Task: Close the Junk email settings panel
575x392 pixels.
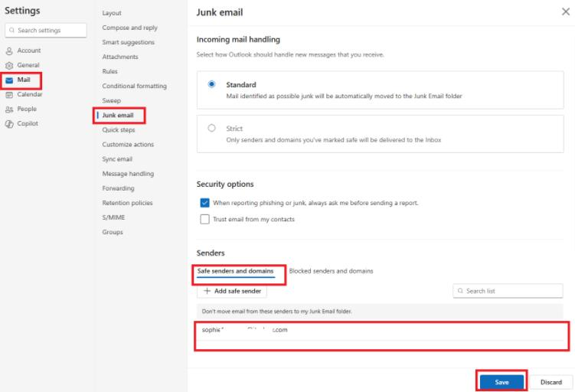Action: tap(566, 11)
